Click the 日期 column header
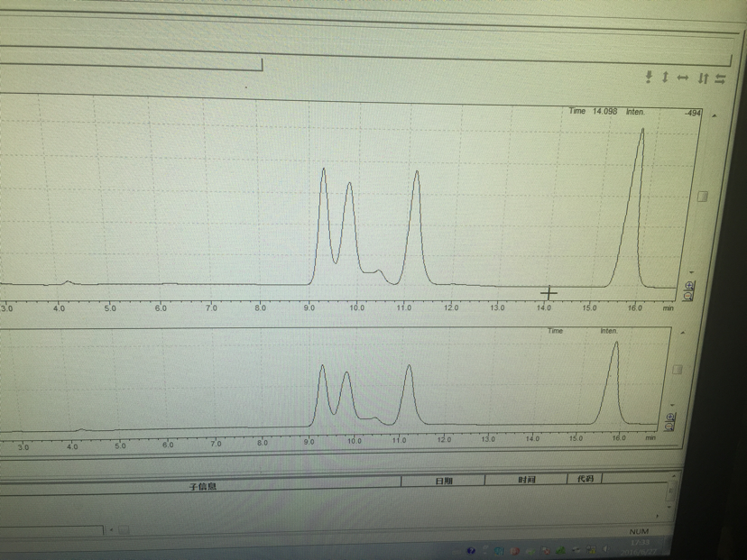747x560 pixels. [444, 481]
